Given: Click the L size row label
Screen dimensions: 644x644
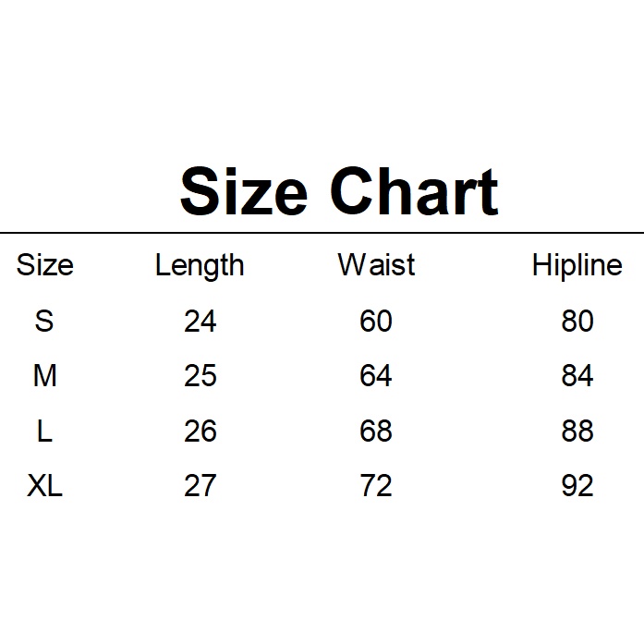Looking at the screenshot, I should [x=44, y=431].
